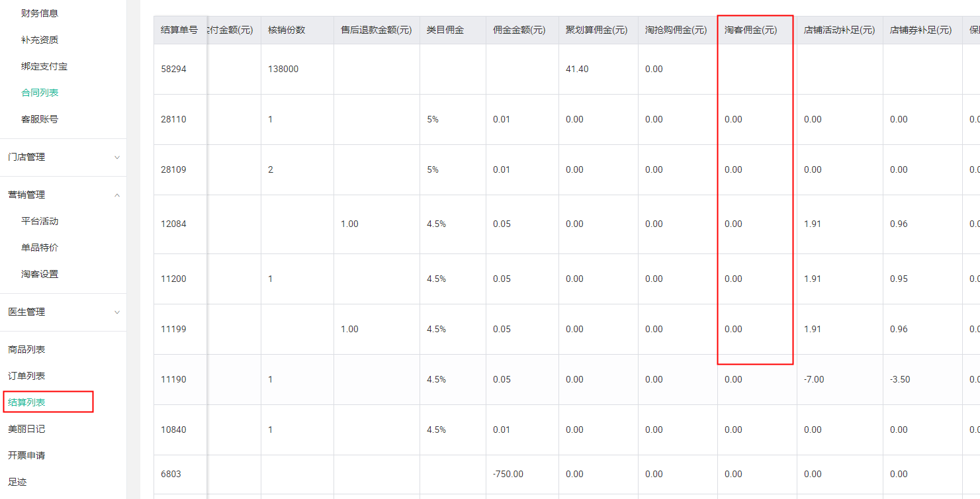Select 结算列表 in sidebar
Screen dimensions: 980x499
coord(26,402)
